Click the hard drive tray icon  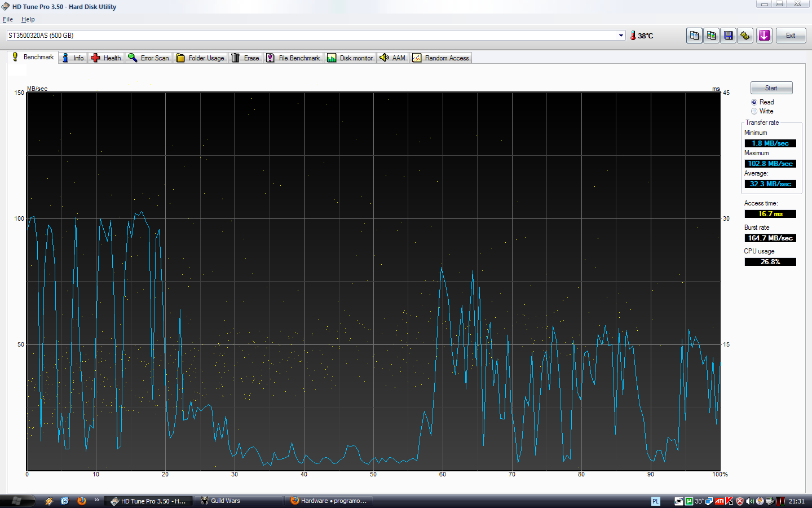[x=770, y=501]
